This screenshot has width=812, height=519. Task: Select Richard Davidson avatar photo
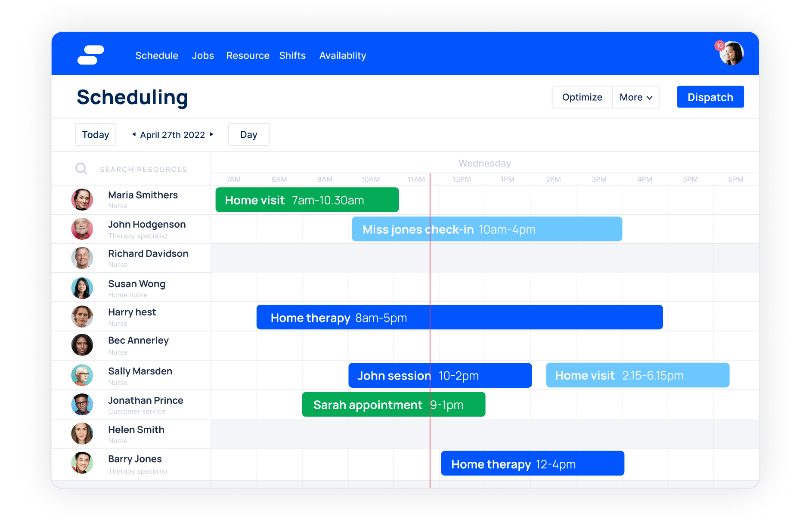click(x=82, y=258)
